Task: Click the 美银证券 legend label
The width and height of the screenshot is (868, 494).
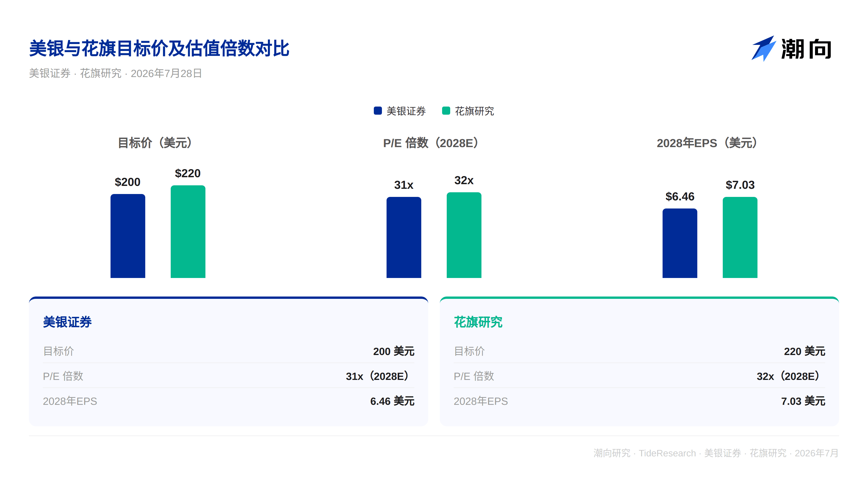Action: (x=406, y=111)
